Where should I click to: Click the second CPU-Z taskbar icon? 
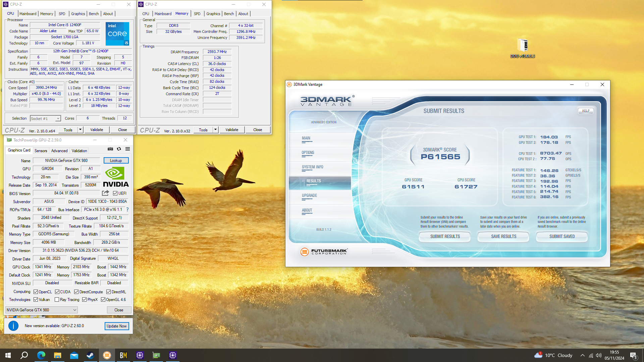point(172,355)
